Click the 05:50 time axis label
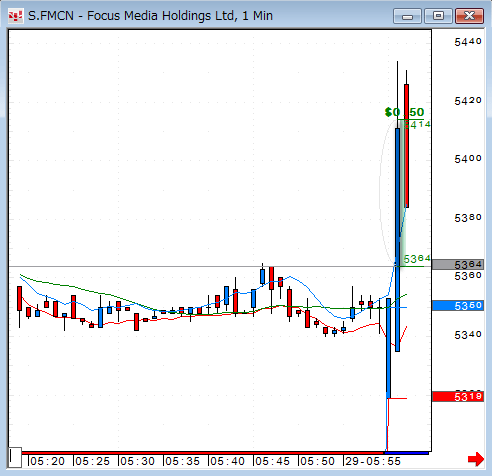 (x=317, y=461)
